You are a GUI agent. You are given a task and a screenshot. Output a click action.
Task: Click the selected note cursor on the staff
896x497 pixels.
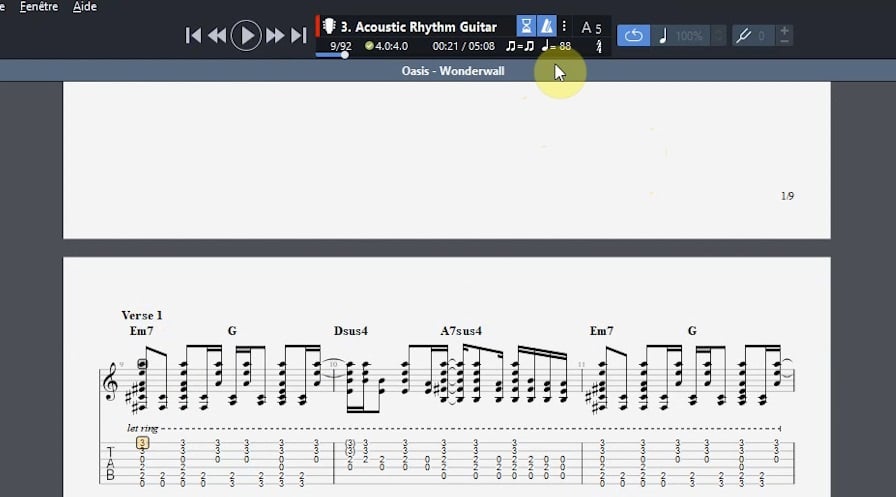142,364
